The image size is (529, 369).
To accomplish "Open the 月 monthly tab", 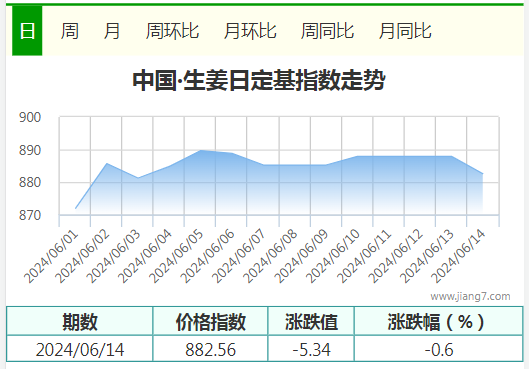I will (x=112, y=31).
